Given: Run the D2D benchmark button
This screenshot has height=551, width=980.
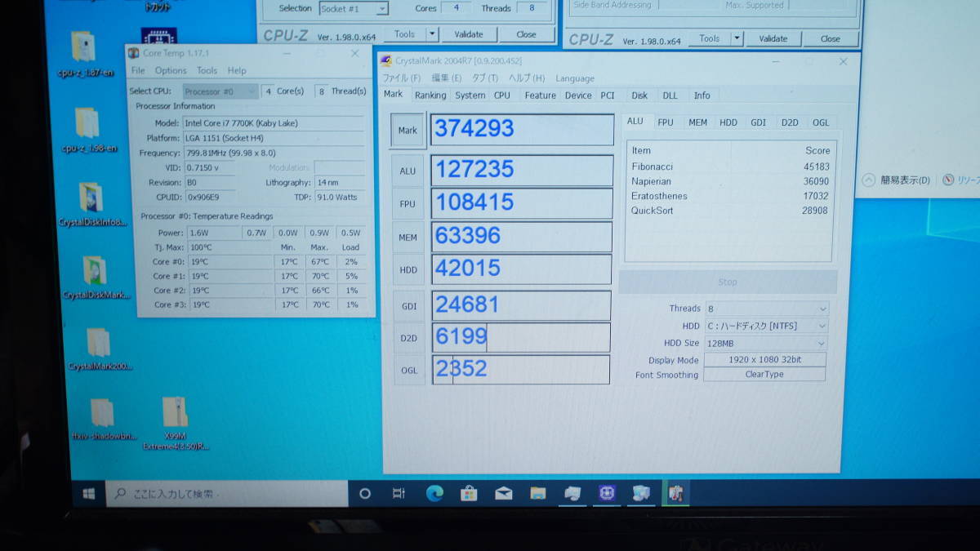Looking at the screenshot, I should point(409,338).
